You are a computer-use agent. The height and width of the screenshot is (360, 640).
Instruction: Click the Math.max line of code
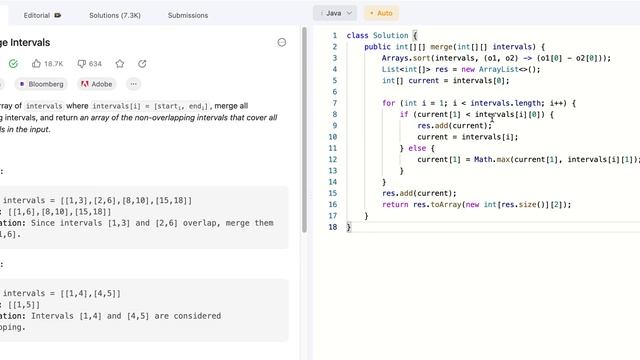tap(528, 160)
